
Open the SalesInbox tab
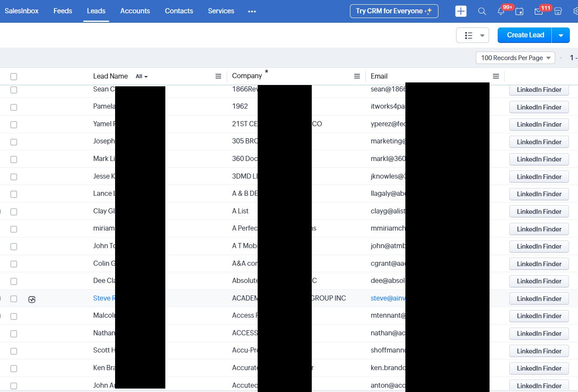click(21, 11)
